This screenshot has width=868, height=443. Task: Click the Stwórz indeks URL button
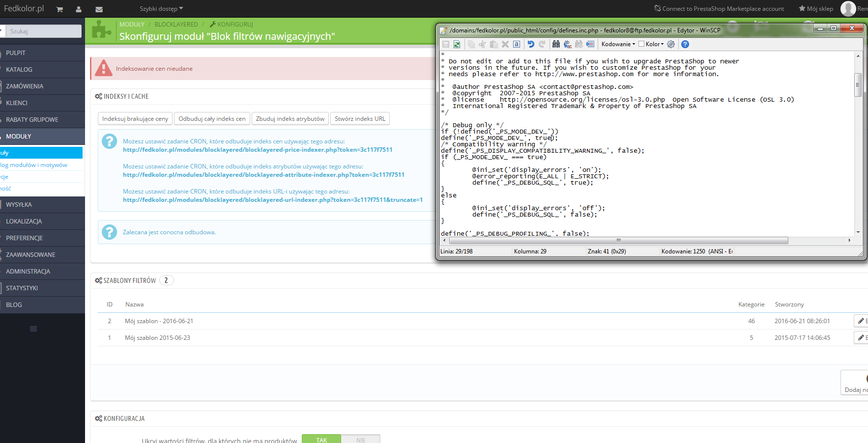(360, 119)
